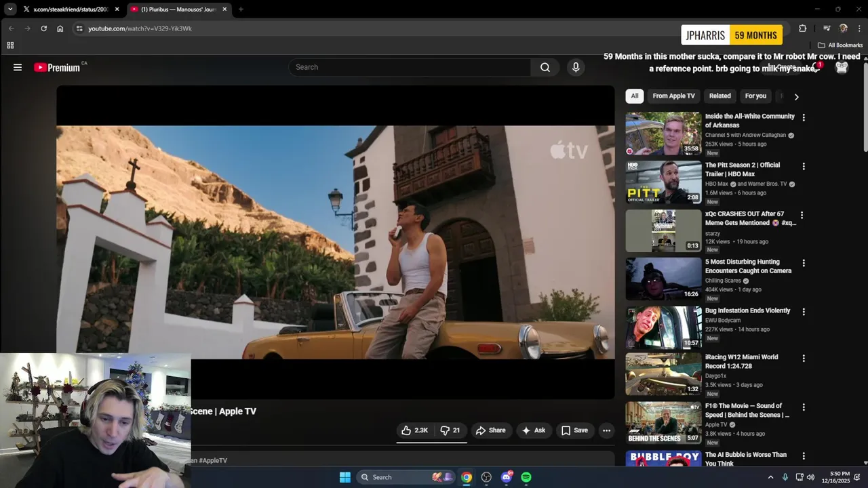
Task: Open the YouTube account avatar menu
Action: click(x=842, y=67)
